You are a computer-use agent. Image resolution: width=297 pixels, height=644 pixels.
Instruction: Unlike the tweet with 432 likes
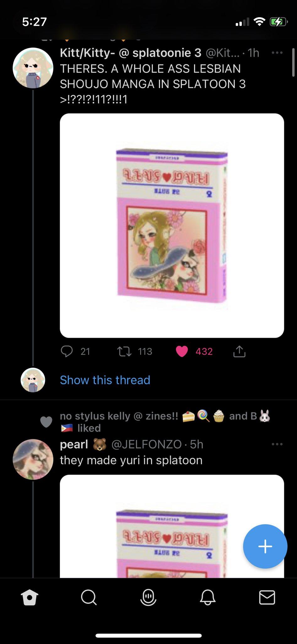[x=182, y=351]
